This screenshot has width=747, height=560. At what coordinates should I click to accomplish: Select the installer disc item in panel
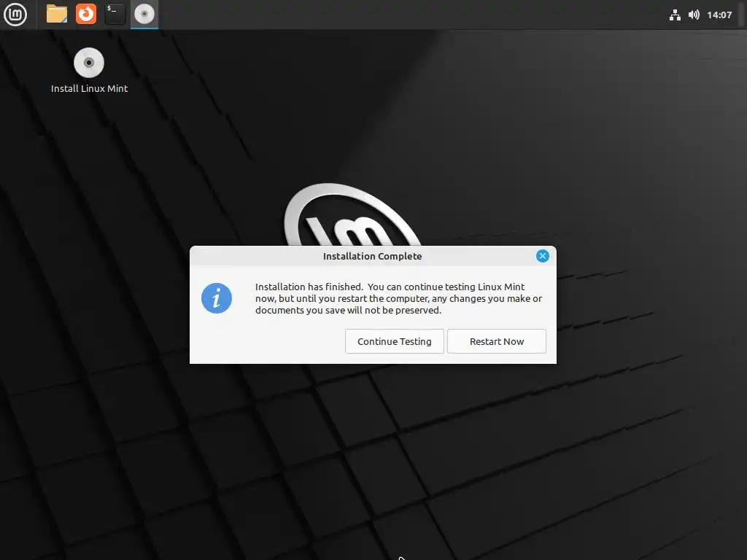coord(144,15)
